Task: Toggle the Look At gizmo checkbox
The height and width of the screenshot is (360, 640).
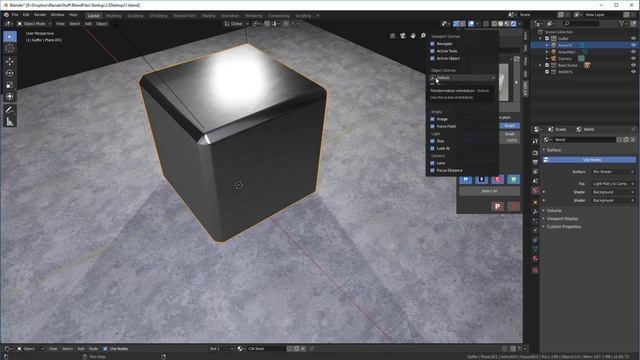Action: (x=432, y=149)
